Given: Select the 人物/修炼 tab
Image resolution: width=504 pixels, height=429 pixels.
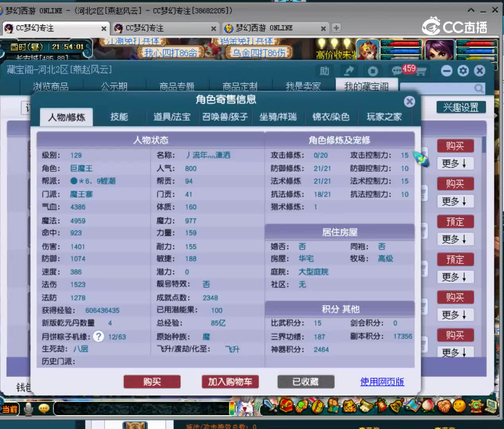Looking at the screenshot, I should (x=66, y=117).
